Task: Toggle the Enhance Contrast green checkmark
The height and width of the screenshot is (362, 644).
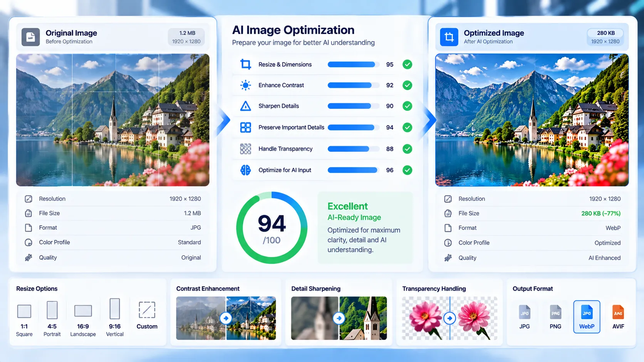Action: (x=407, y=85)
